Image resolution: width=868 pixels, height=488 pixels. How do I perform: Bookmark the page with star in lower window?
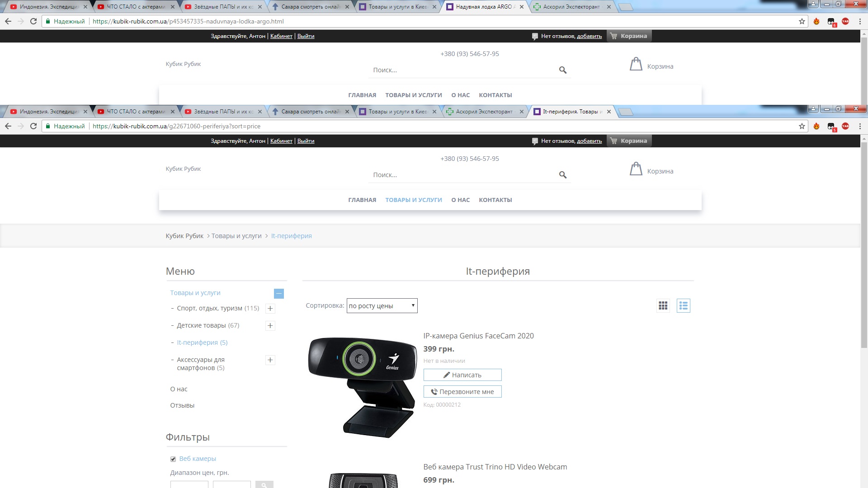802,126
